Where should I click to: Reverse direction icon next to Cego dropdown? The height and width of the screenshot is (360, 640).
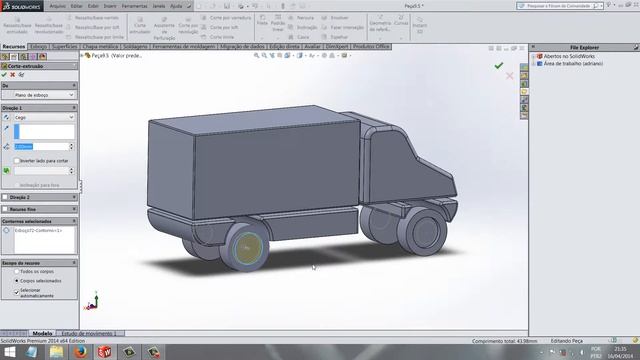[6, 118]
